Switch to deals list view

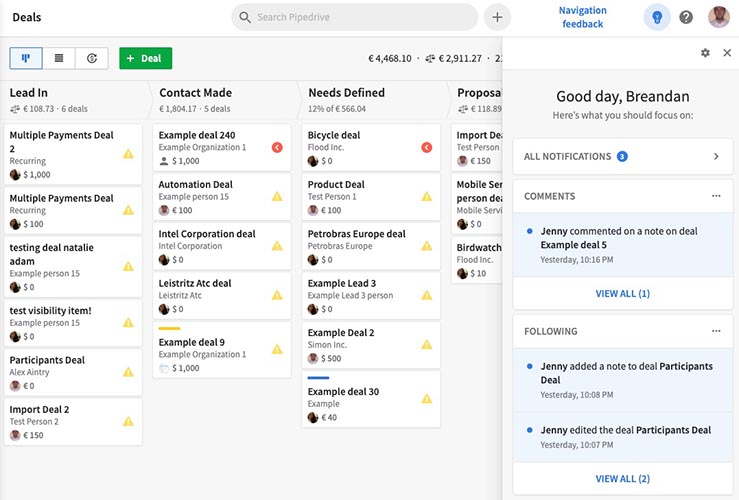tap(59, 58)
